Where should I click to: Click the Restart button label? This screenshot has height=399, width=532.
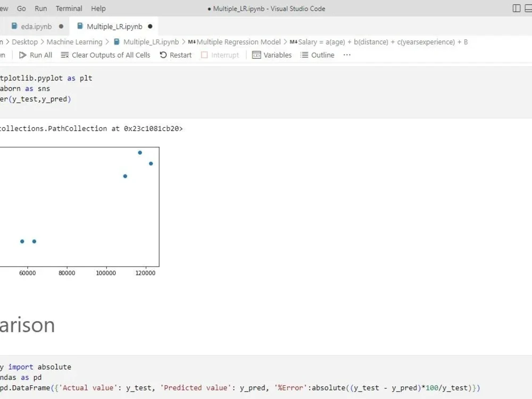coord(180,55)
